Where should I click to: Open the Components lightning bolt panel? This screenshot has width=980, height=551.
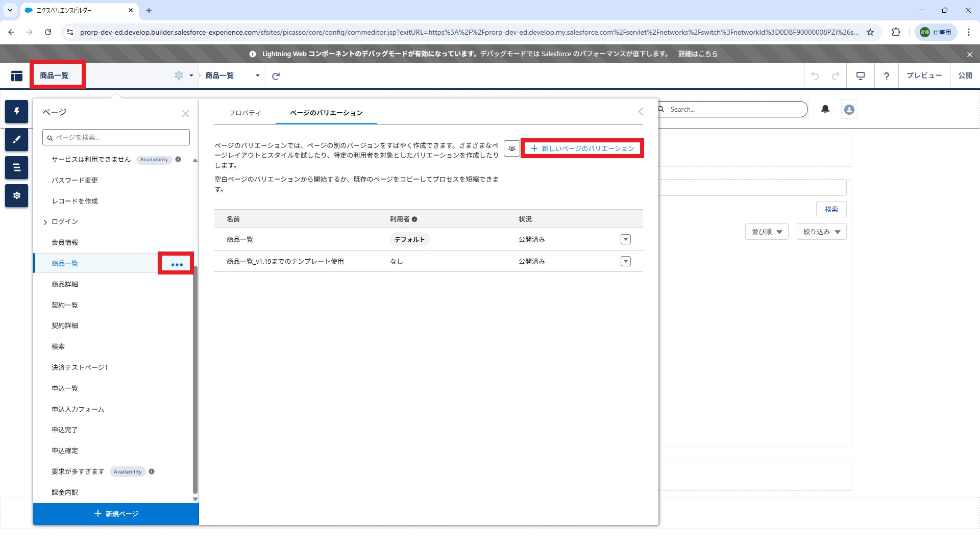click(x=16, y=111)
